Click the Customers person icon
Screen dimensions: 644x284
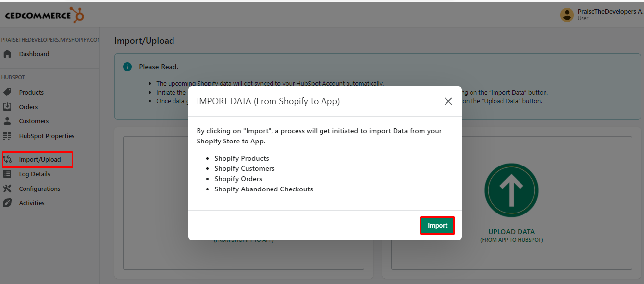point(7,121)
